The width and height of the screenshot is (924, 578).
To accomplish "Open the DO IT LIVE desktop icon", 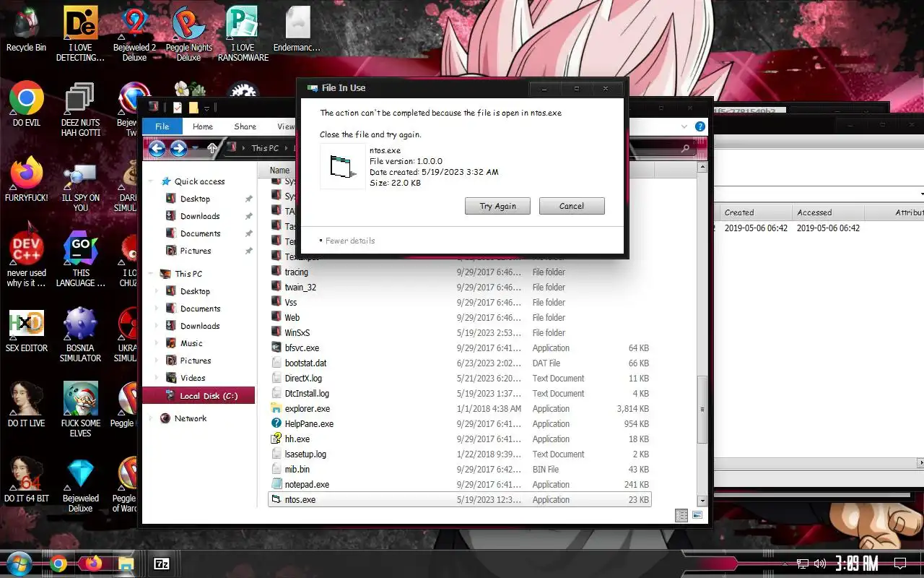I will click(x=27, y=405).
